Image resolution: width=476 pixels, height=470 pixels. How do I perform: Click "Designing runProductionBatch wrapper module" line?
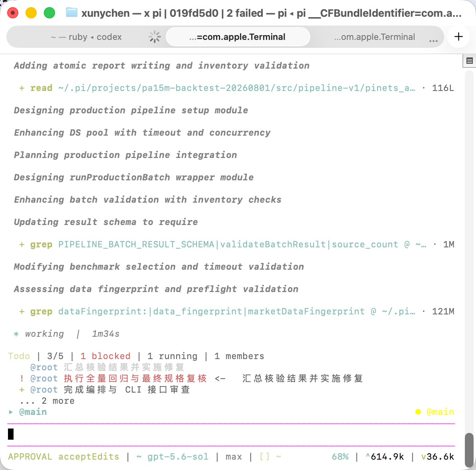click(134, 177)
